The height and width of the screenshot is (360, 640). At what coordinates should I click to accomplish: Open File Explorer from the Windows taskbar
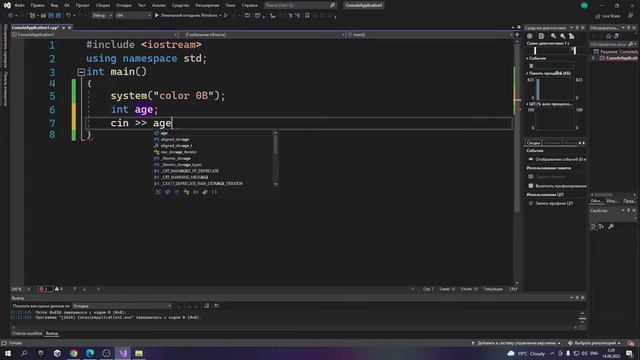click(139, 353)
